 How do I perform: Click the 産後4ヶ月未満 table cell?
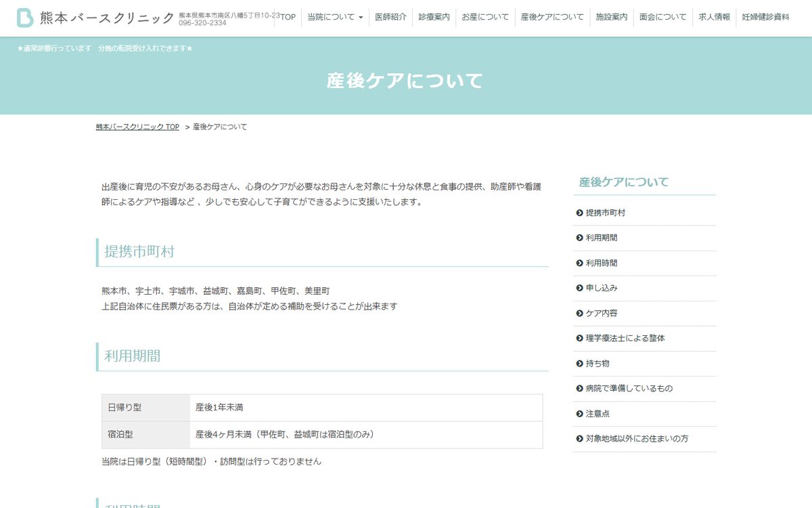pos(366,435)
